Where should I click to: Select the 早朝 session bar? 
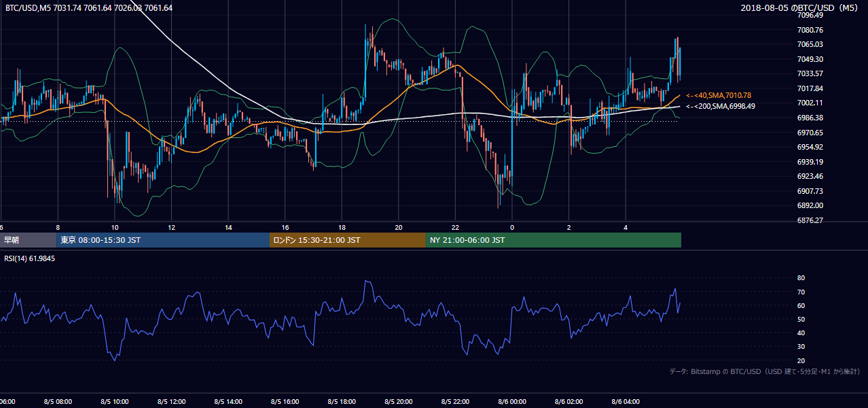(29, 240)
